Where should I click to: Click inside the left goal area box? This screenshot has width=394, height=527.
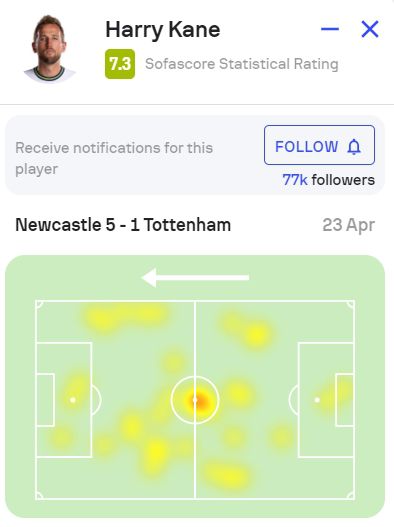(45, 400)
